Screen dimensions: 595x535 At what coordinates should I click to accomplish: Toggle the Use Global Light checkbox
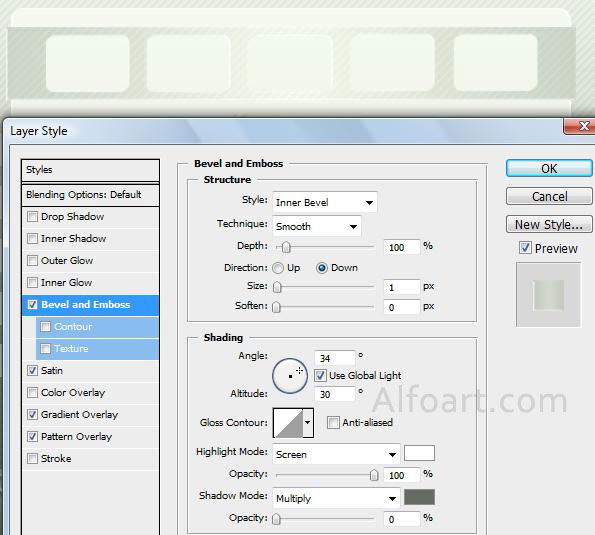coord(320,376)
